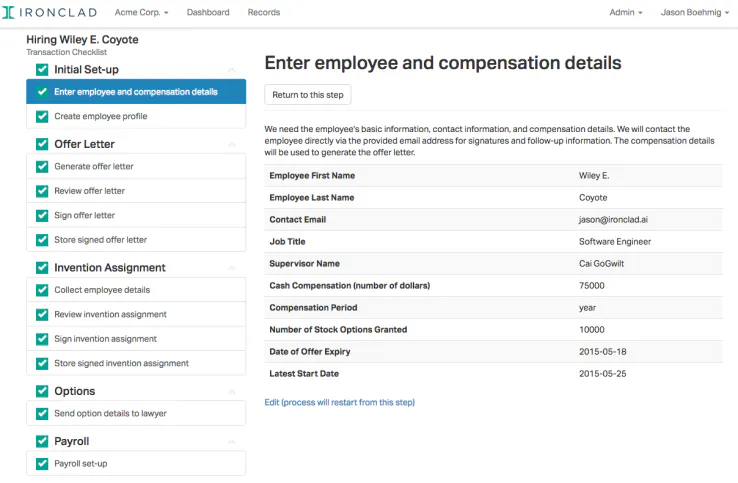
Task: Go to the Dashboard menu item
Action: pyautogui.click(x=208, y=12)
